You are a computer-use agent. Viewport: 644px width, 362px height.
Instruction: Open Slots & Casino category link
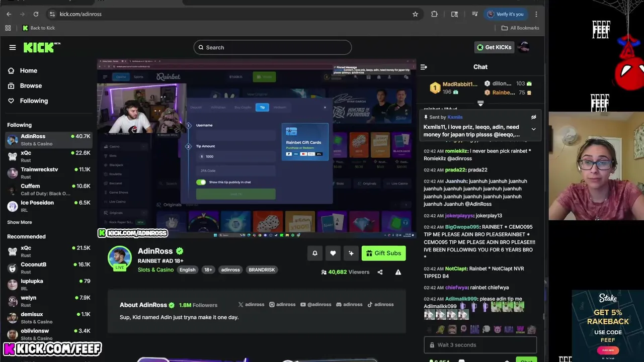coord(155,270)
